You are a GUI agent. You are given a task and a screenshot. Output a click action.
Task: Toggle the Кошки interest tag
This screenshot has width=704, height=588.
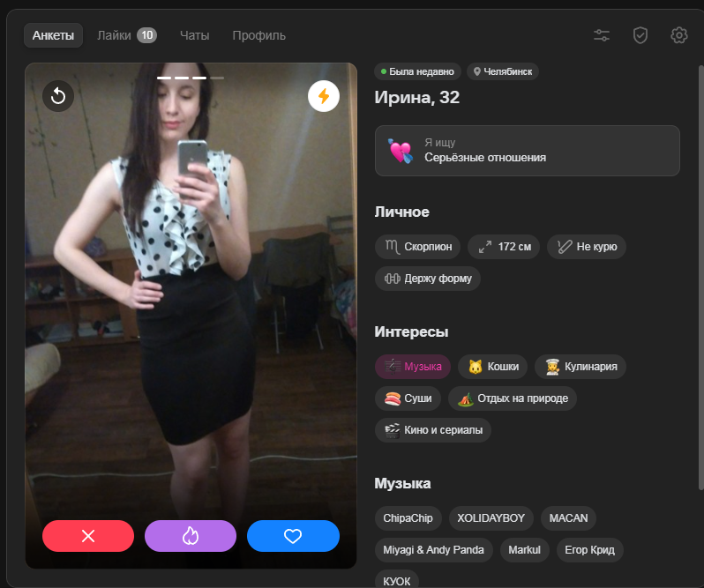493,367
